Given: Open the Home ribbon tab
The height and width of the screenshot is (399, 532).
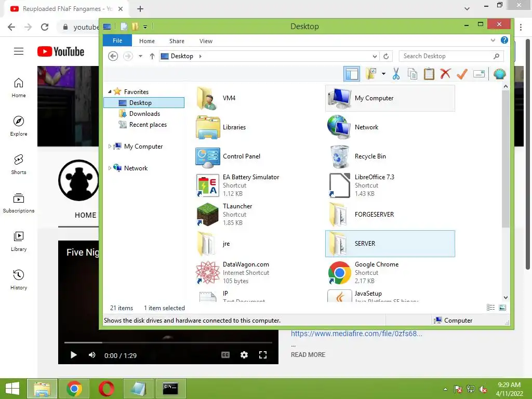Looking at the screenshot, I should click(x=147, y=41).
